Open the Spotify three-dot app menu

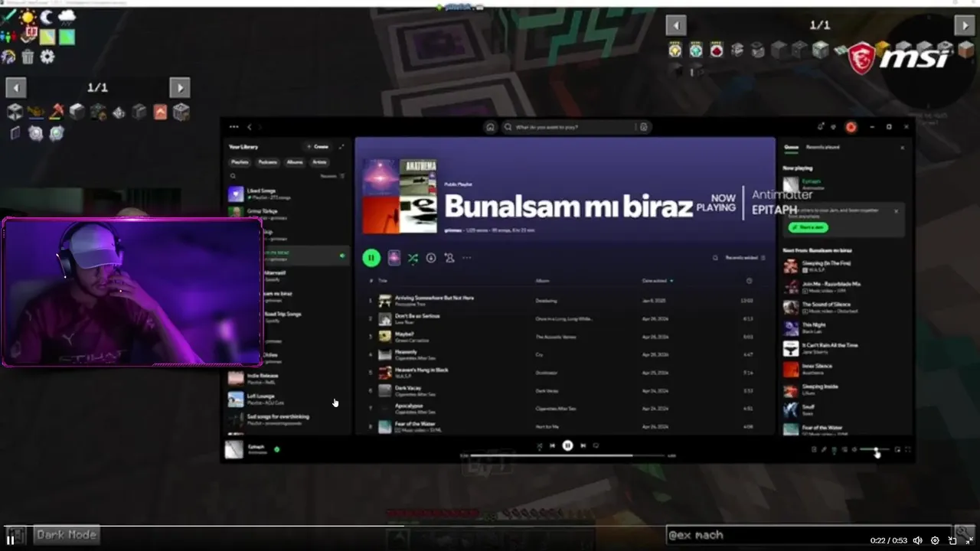click(x=234, y=127)
